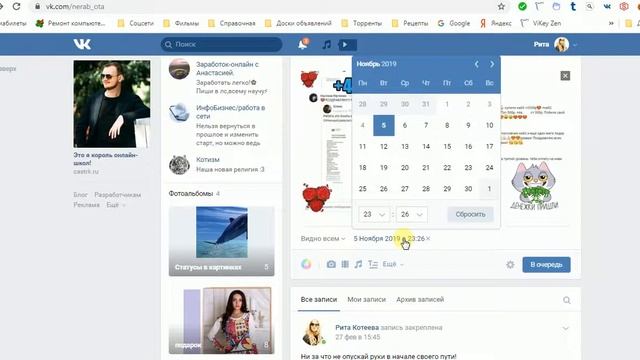
Task: Expand footer Ещё links menu
Action: (116, 205)
